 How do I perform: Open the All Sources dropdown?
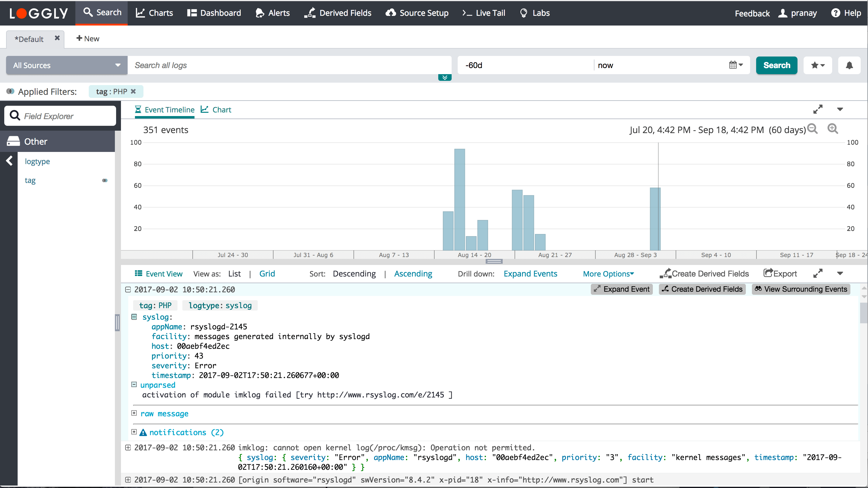pos(66,65)
